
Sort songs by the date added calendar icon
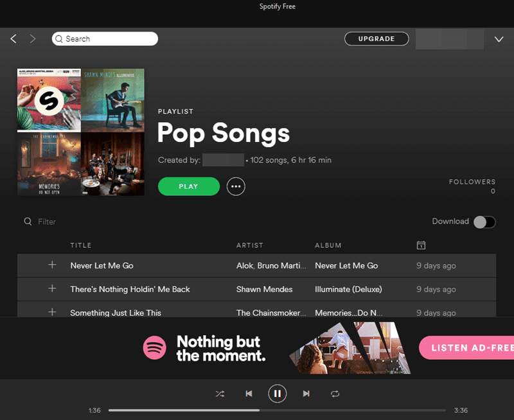pos(421,245)
